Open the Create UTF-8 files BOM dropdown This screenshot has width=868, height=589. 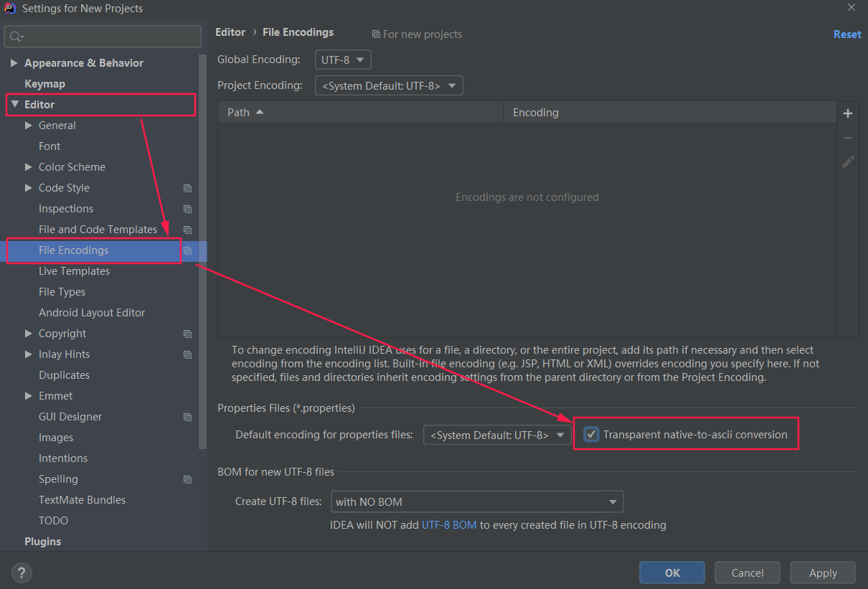(477, 501)
